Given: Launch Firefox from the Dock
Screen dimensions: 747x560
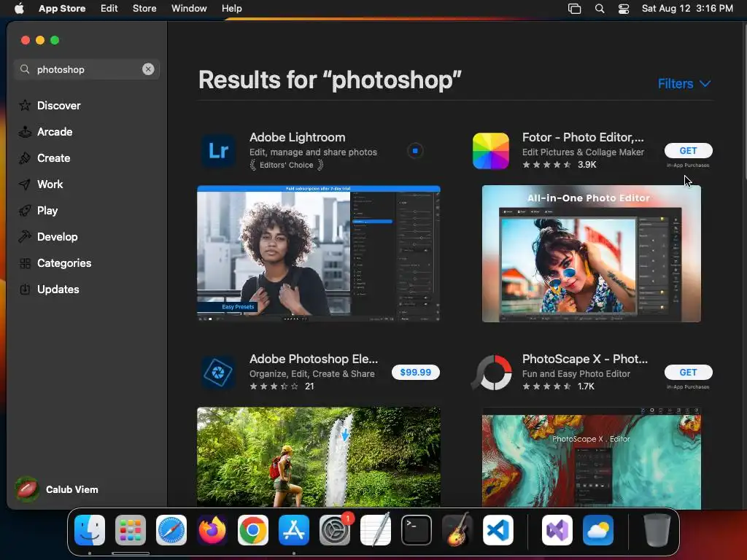Looking at the screenshot, I should (x=212, y=530).
